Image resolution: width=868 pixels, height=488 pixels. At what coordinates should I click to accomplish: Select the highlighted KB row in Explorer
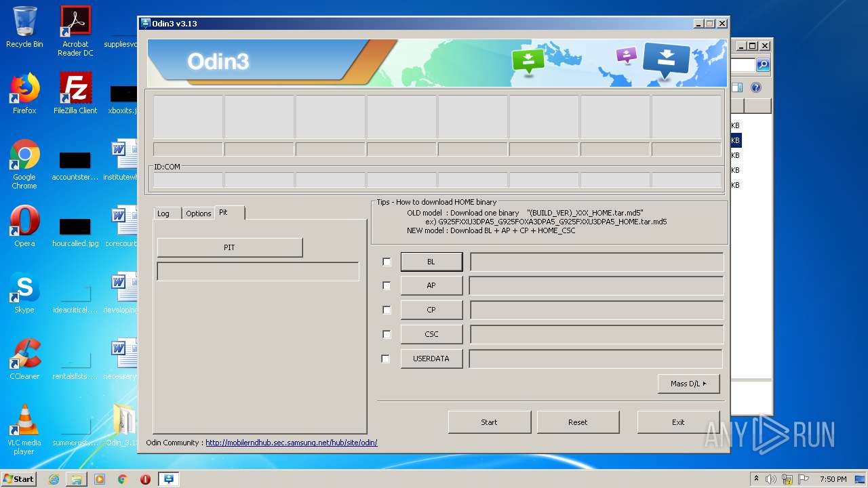click(735, 140)
